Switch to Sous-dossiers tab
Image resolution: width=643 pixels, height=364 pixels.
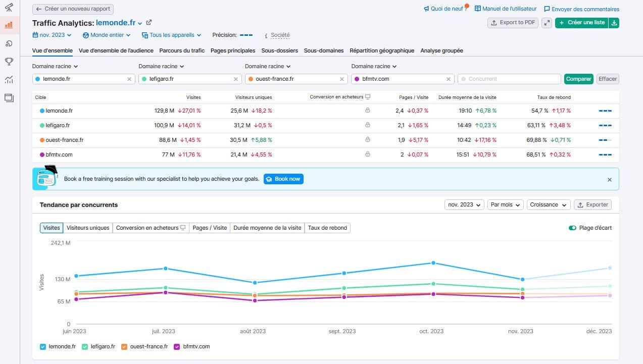[x=279, y=50]
